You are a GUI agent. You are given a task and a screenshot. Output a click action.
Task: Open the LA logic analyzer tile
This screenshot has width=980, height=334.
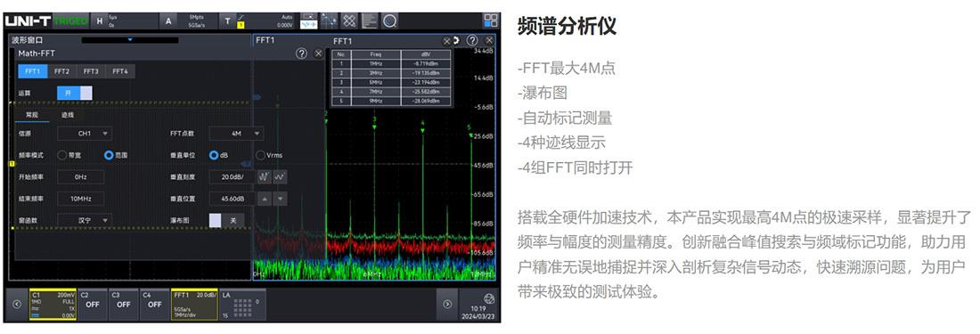(242, 305)
